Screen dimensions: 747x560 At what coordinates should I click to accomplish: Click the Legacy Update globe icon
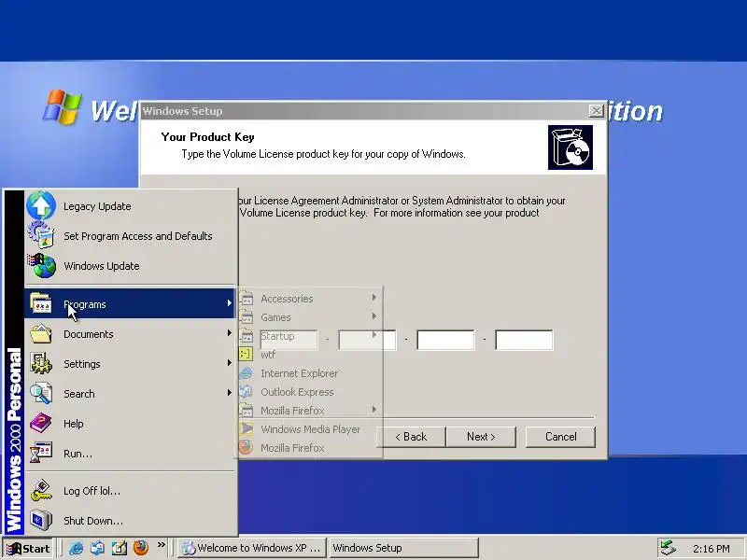point(41,205)
